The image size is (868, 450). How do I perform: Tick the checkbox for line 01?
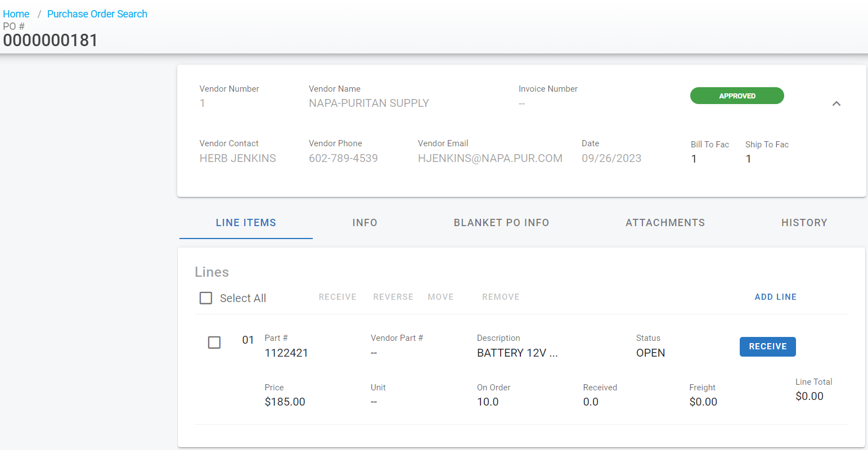point(214,342)
